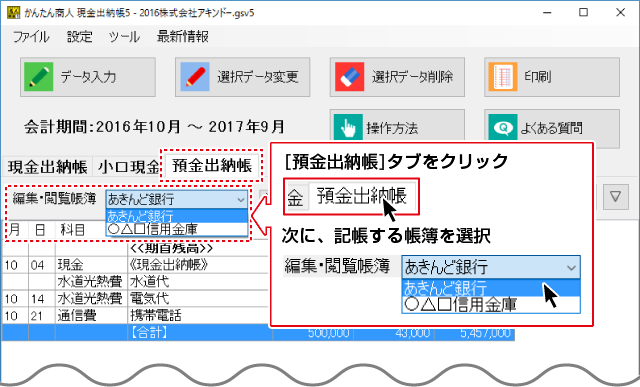Screen dimensions: 640x387
Task: Click the よくある質問 speech bubble icon
Action: pyautogui.click(x=503, y=127)
